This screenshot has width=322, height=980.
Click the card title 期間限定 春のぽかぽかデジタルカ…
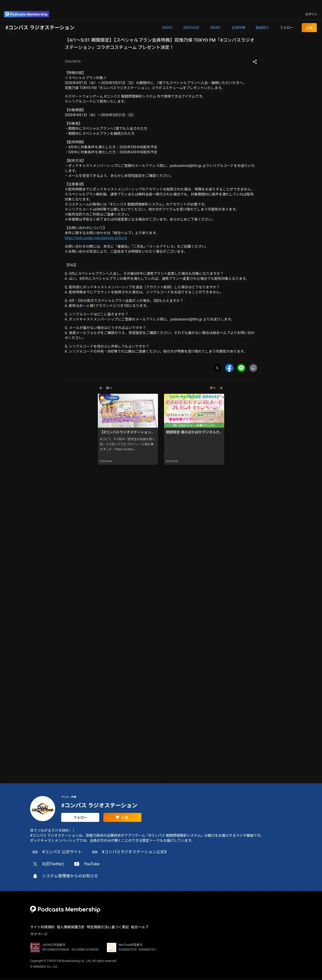[194, 432]
